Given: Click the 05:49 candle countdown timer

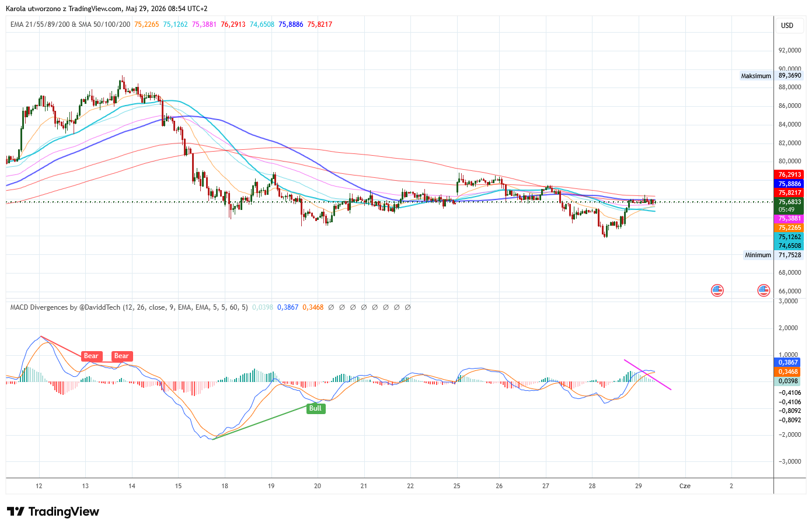Looking at the screenshot, I should [786, 210].
